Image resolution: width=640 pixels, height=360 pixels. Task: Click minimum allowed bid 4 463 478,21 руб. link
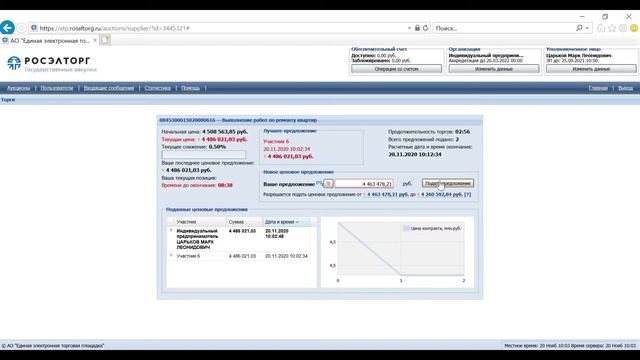pyautogui.click(x=388, y=195)
